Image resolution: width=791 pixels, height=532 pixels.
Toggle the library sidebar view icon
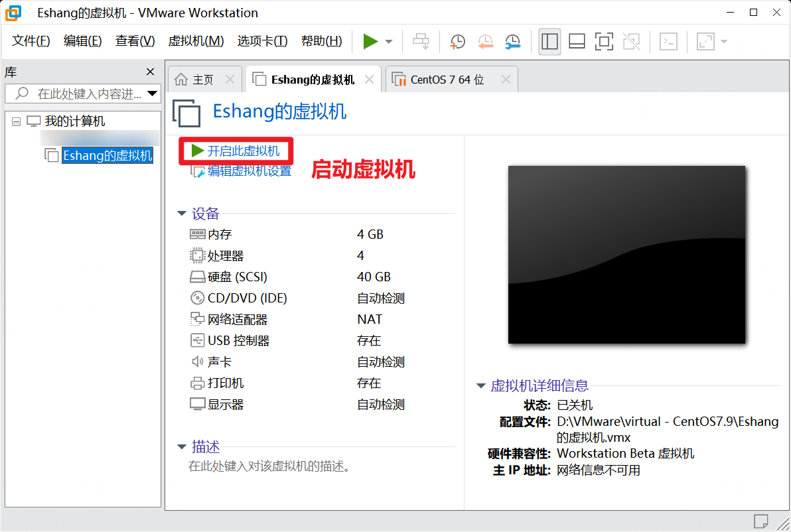tap(549, 41)
